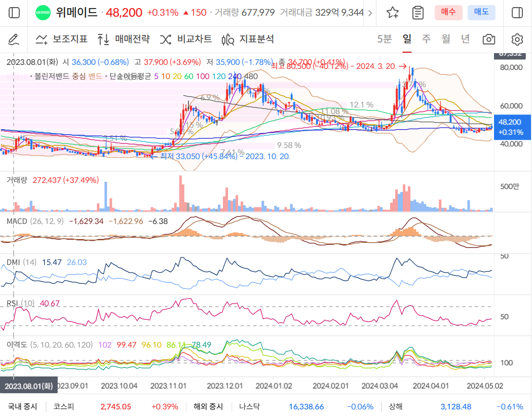Click the 거래량 volume panel label
Screen dimensions: 532x418
17,180
